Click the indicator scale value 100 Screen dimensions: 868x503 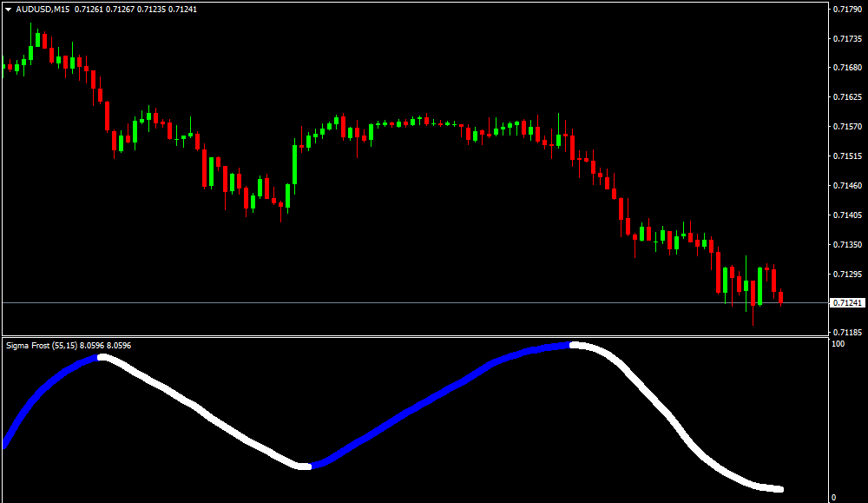(x=838, y=344)
